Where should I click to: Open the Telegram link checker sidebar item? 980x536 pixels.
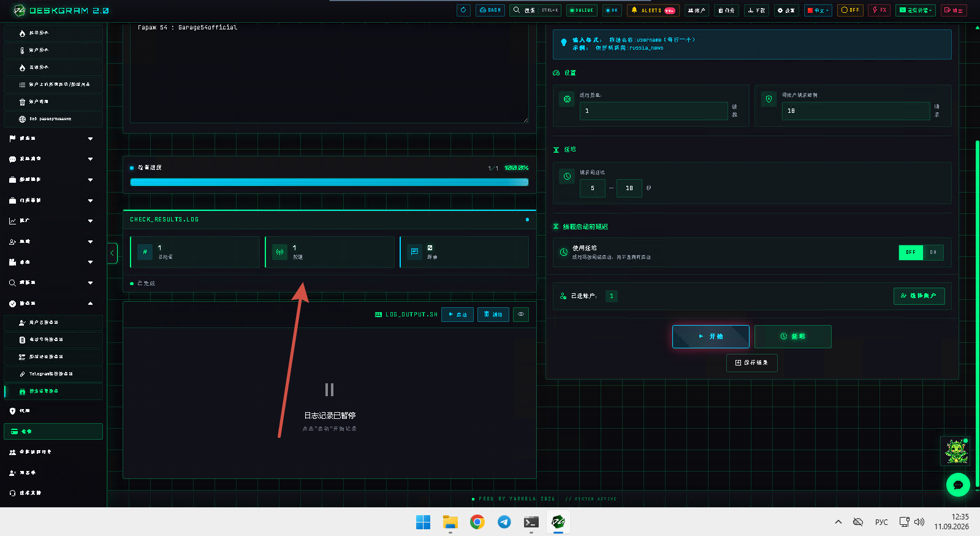tap(53, 374)
